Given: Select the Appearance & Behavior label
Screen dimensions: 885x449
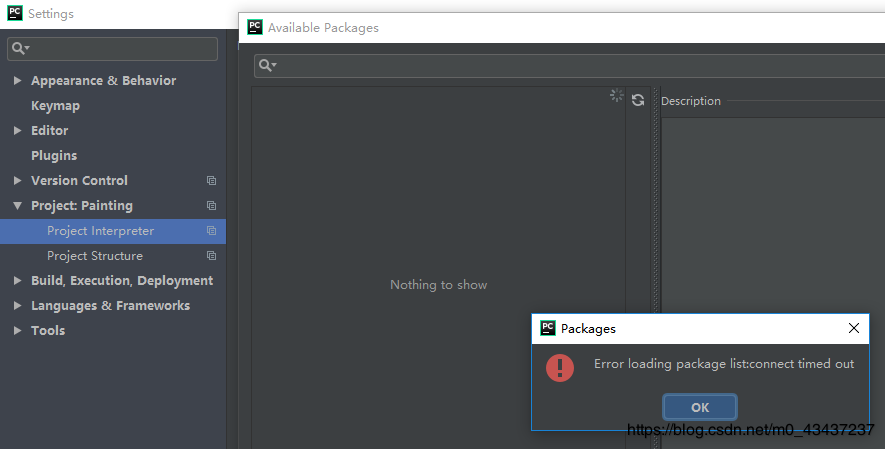Looking at the screenshot, I should click(x=103, y=81).
